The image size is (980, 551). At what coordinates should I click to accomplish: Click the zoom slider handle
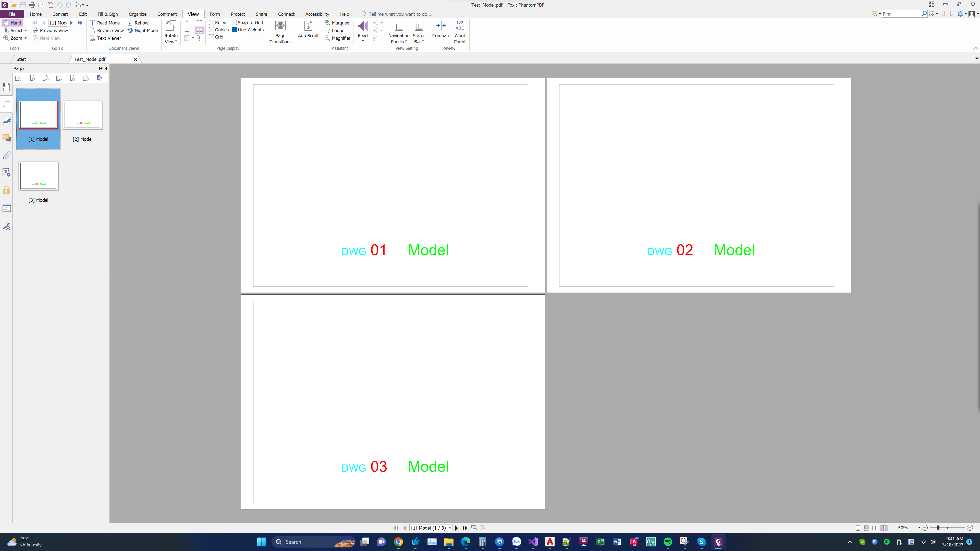[x=938, y=528]
